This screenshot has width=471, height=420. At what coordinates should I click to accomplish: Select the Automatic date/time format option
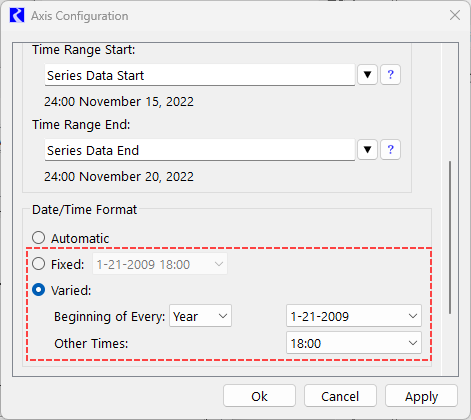point(39,238)
